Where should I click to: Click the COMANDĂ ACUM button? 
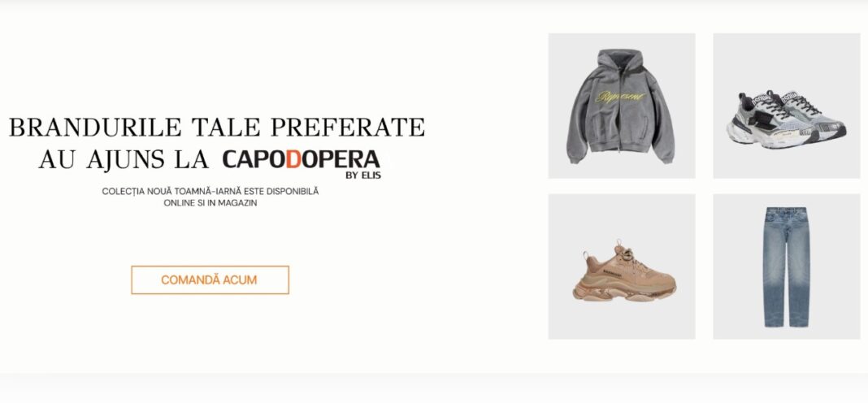tap(210, 279)
